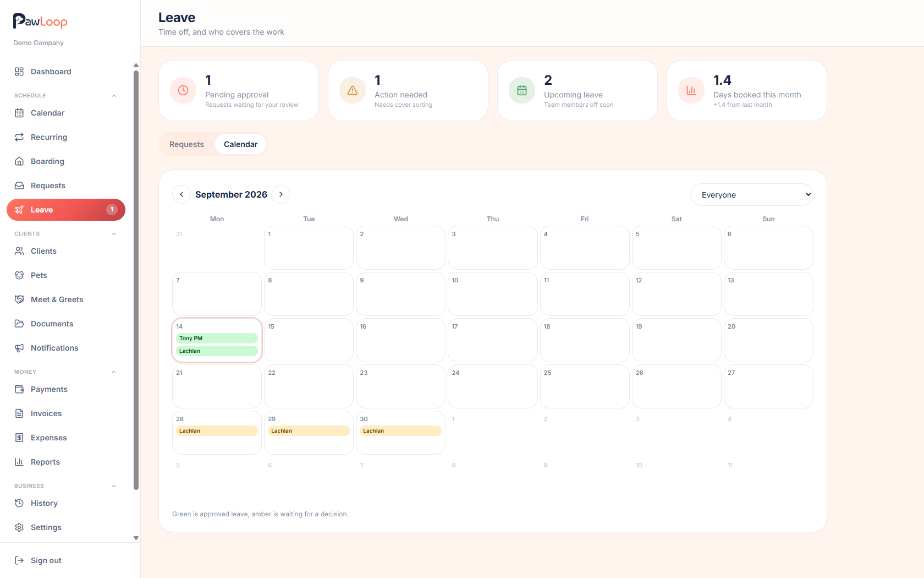
Task: Collapse the BUSINESS section chevron
Action: 114,486
